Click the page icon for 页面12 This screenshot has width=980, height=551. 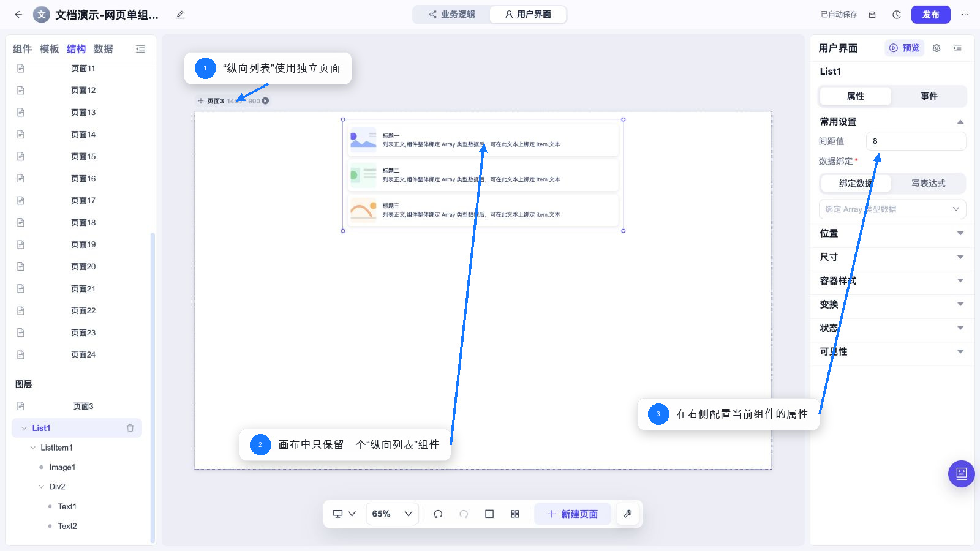coord(21,90)
